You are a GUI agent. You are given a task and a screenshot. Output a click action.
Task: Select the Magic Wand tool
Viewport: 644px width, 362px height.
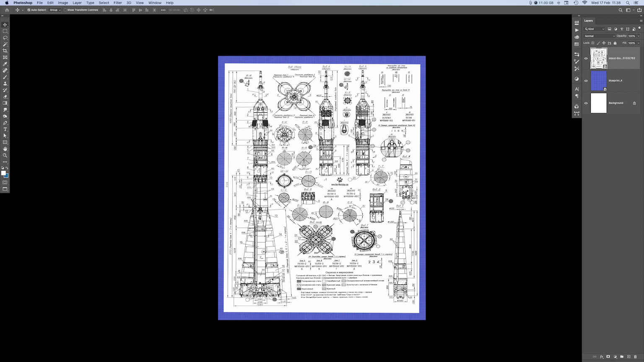click(x=5, y=44)
